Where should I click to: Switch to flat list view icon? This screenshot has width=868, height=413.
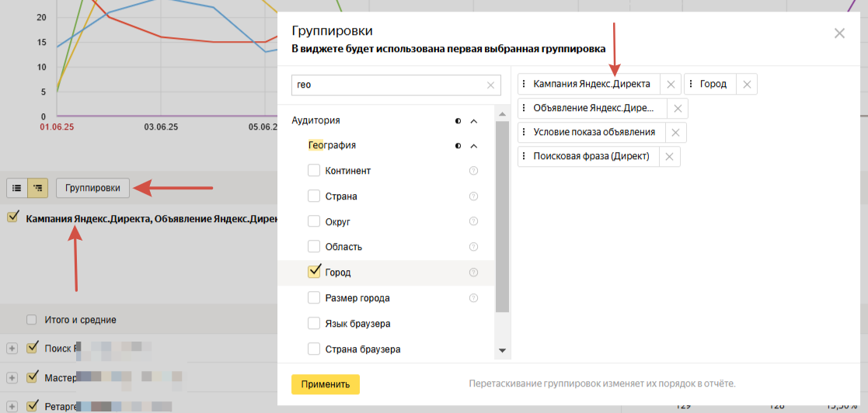[17, 188]
